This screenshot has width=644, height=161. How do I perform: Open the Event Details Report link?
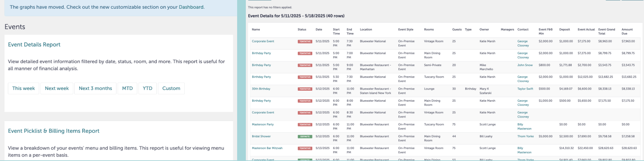click(34, 45)
